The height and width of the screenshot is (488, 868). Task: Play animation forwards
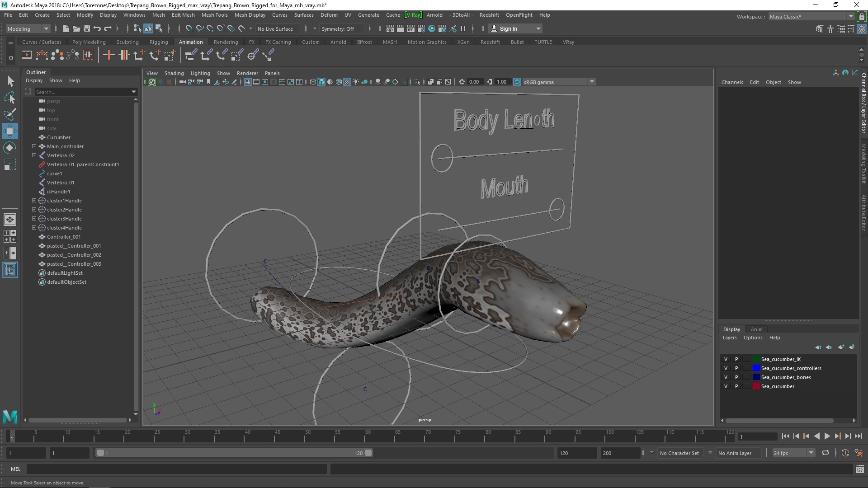827,436
